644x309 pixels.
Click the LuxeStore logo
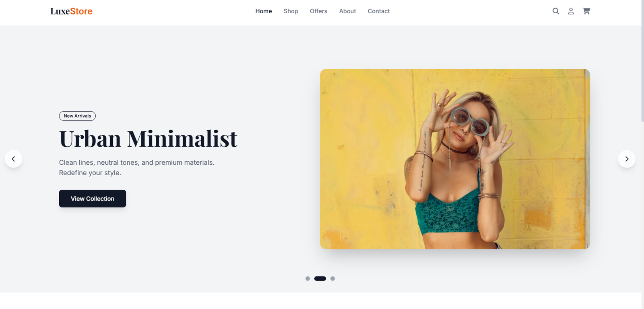coord(71,11)
